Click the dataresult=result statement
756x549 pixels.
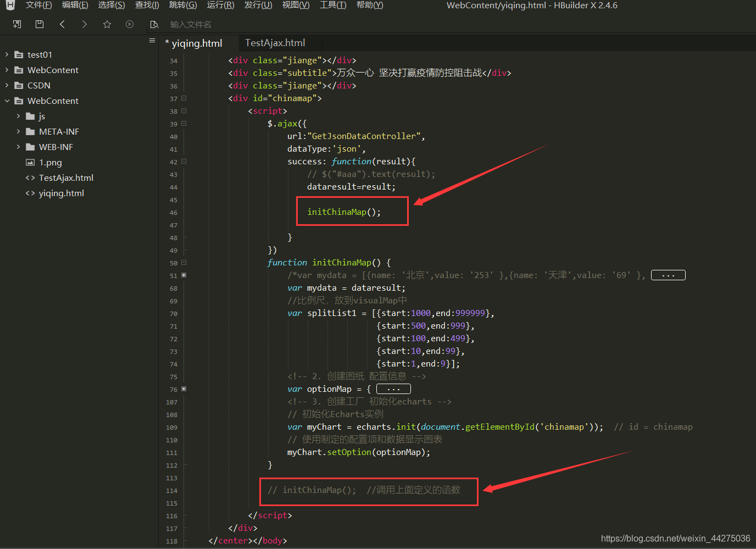click(351, 187)
